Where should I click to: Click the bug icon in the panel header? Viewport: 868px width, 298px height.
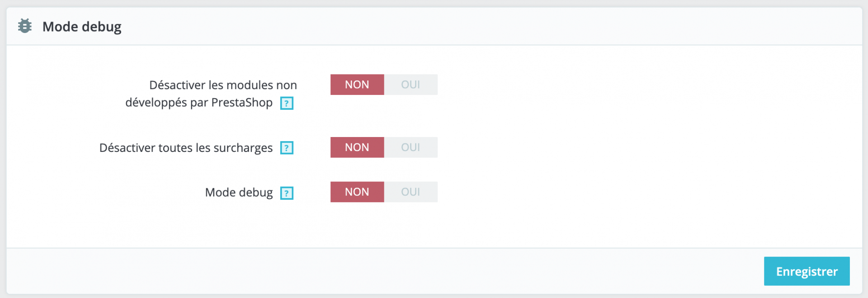[25, 26]
